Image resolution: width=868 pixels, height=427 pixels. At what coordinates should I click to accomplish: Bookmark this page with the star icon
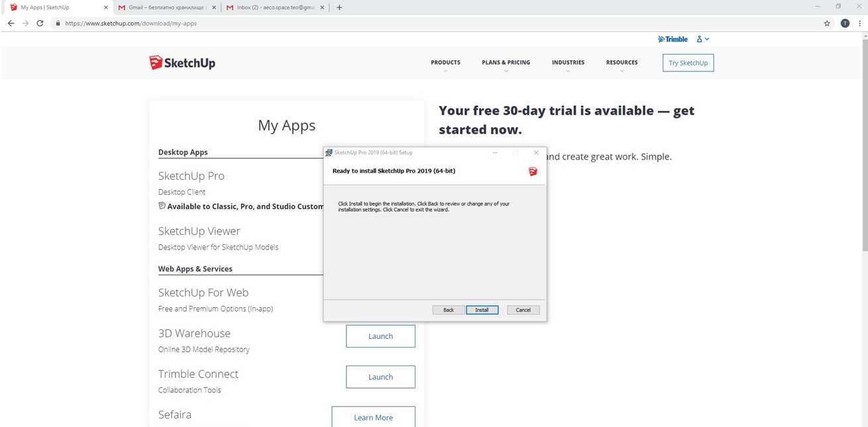click(827, 23)
